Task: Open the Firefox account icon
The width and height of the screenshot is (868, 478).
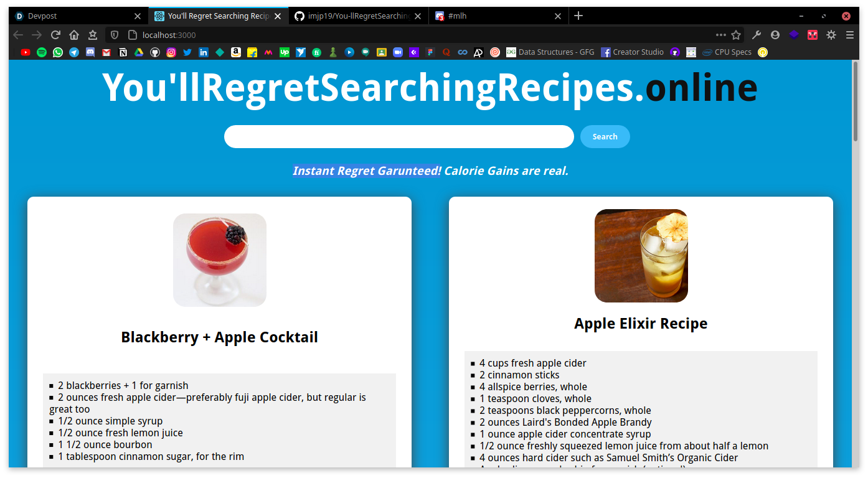Action: coord(775,35)
